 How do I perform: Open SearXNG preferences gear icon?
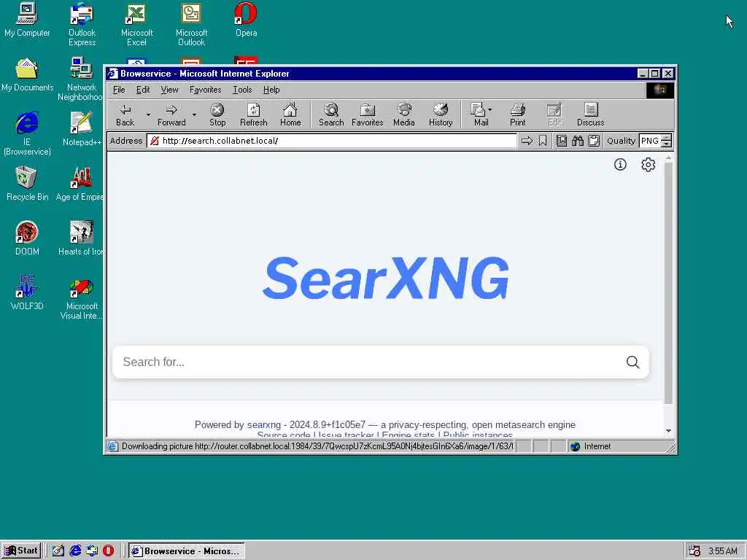click(648, 165)
